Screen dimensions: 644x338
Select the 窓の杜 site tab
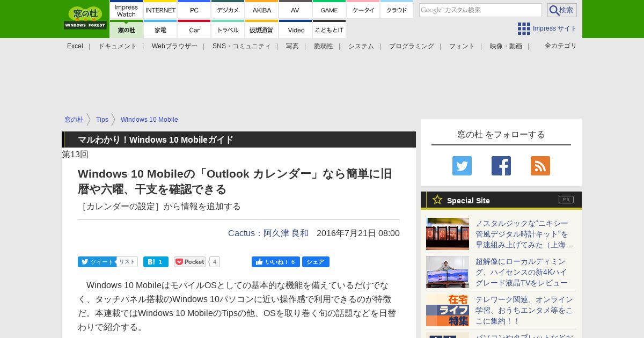pos(126,30)
